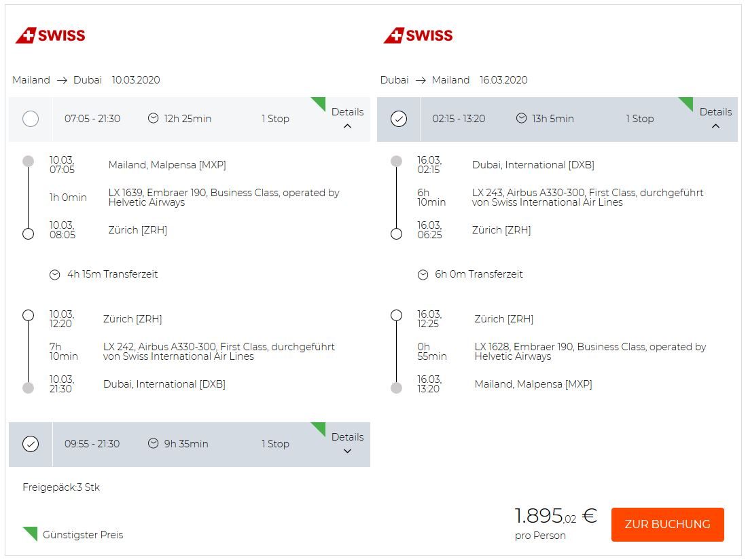Collapse details of the 02:15 - 13:20 flight

(x=715, y=118)
